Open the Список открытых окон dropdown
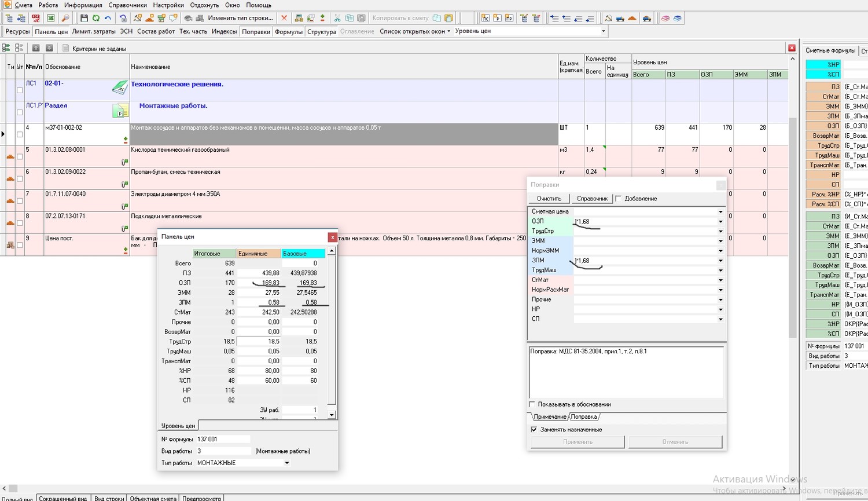Image resolution: width=868 pixels, height=501 pixels. (x=414, y=31)
